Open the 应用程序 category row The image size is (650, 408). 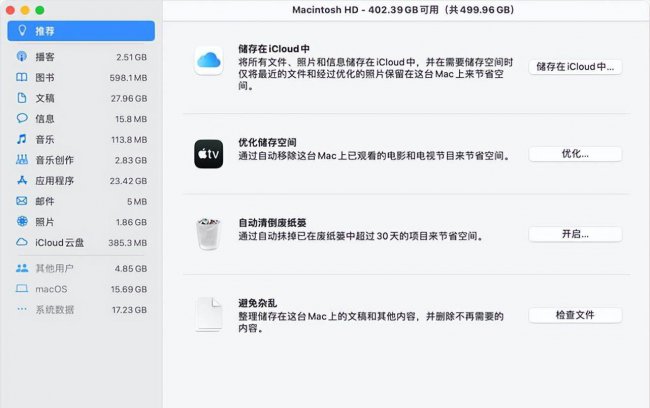(81, 181)
